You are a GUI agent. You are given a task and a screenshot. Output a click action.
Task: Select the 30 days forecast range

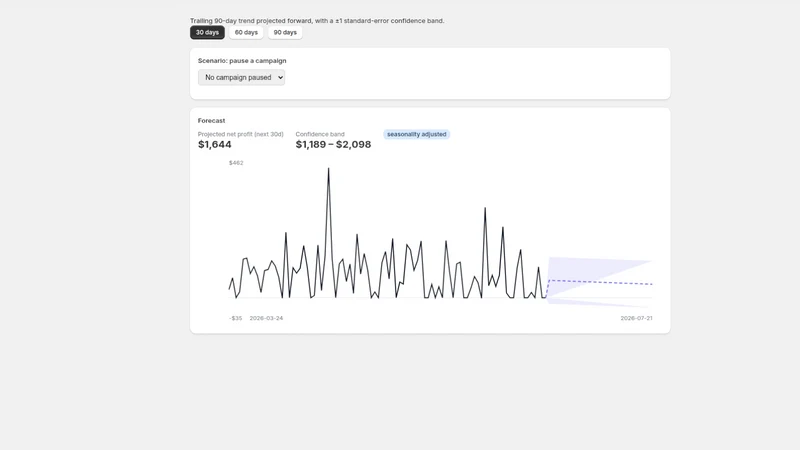[x=207, y=32]
